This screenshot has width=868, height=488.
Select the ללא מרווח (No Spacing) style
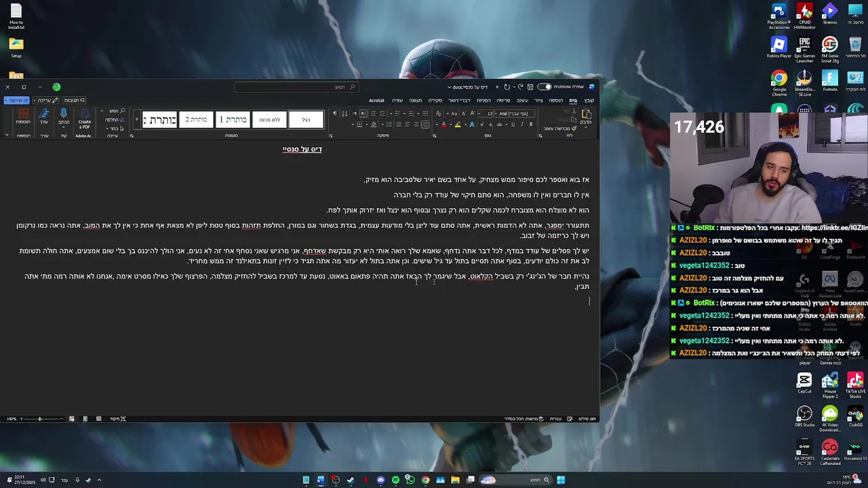click(269, 120)
